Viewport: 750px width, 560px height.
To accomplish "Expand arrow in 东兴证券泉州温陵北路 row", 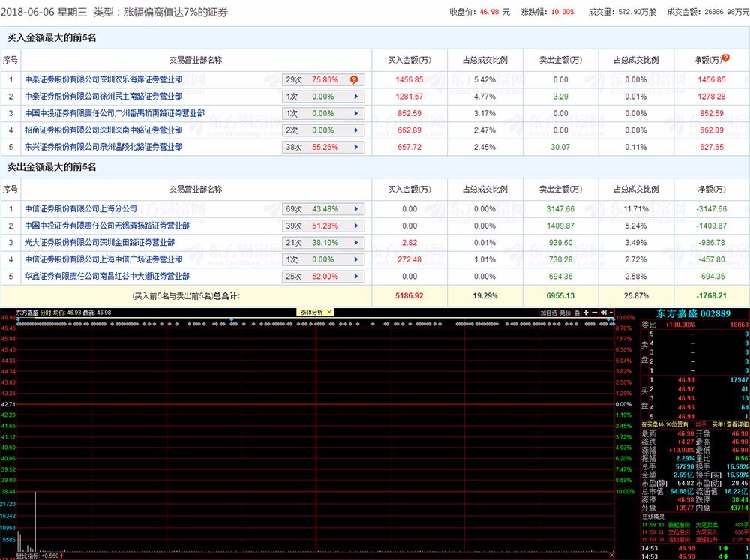I will pyautogui.click(x=356, y=147).
